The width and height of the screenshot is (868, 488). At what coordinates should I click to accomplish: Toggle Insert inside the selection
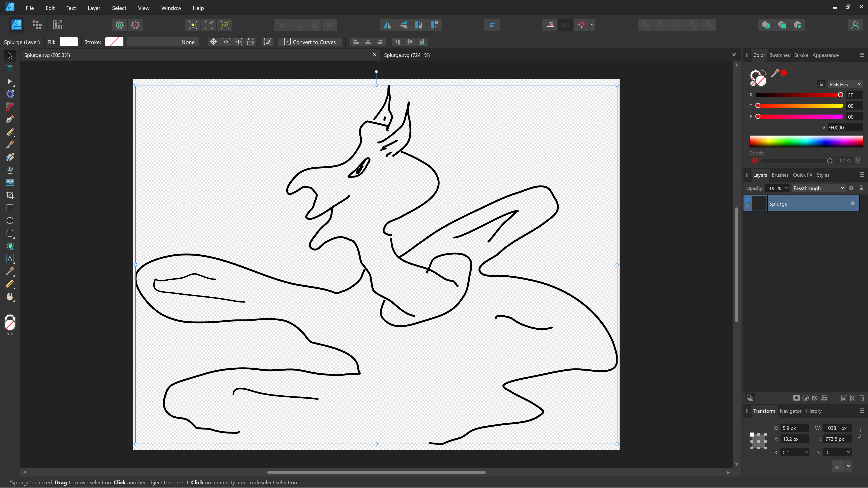click(797, 25)
